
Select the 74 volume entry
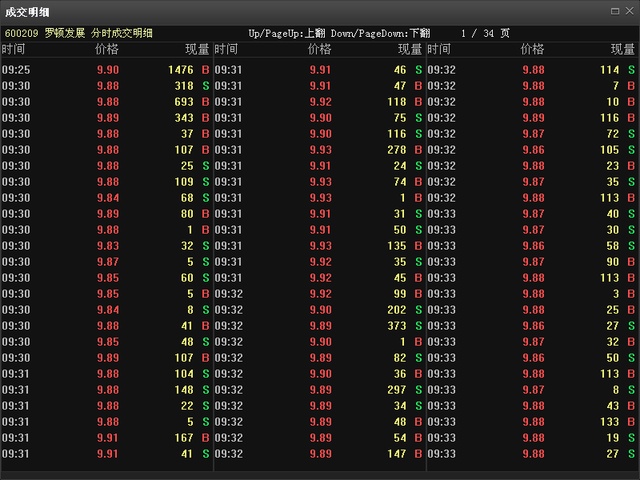click(400, 182)
